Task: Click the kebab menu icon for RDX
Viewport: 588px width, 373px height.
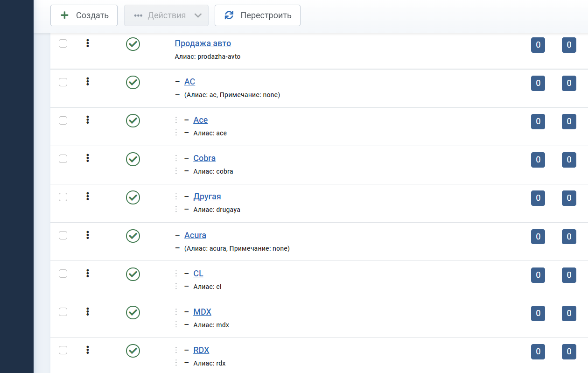Action: coord(87,350)
